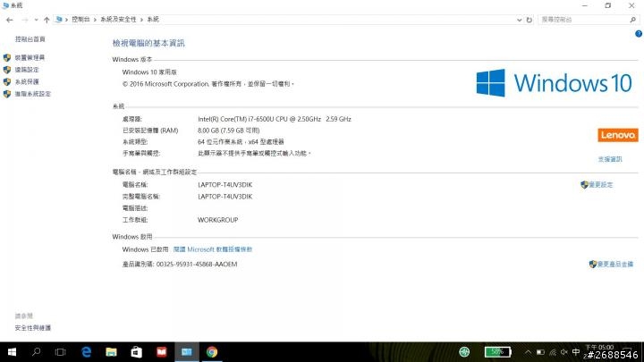The image size is (644, 362).
Task: Open Help with the blue question icon
Action: (x=639, y=34)
